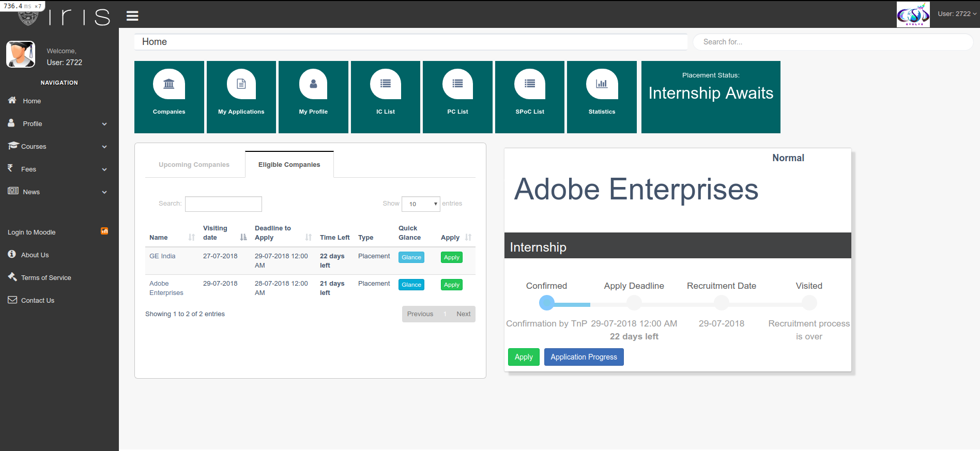Click Glance button for GE India

tap(411, 257)
